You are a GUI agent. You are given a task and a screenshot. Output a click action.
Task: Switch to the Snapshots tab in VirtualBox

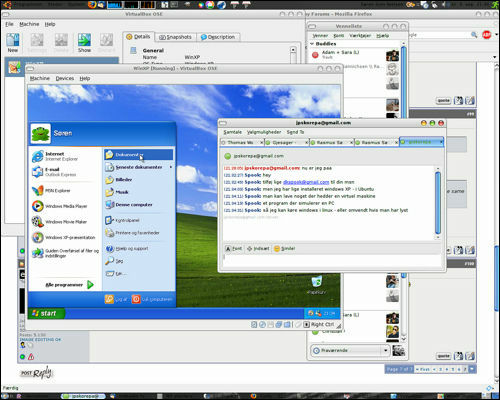[175, 37]
